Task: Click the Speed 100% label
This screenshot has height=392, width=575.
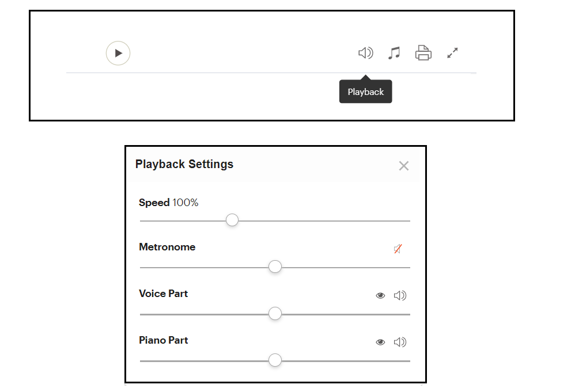Action: 168,203
